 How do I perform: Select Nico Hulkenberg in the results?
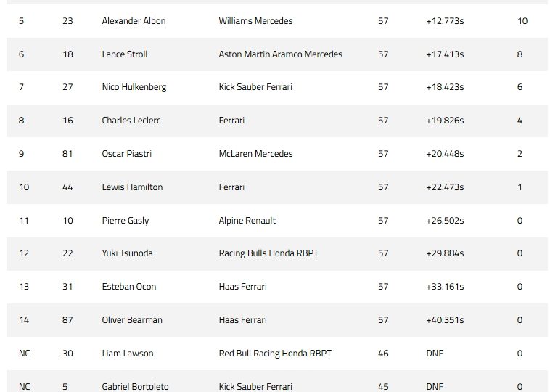point(134,87)
